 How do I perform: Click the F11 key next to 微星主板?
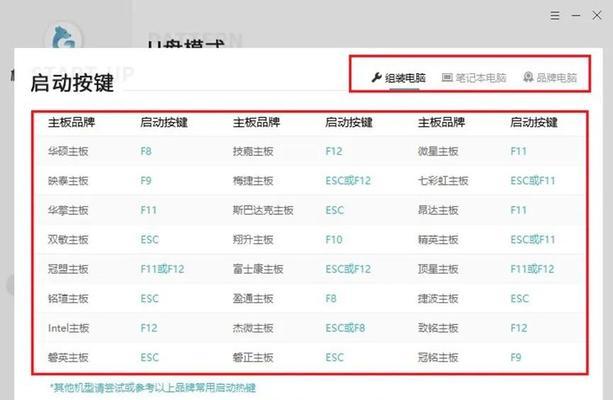pos(518,151)
